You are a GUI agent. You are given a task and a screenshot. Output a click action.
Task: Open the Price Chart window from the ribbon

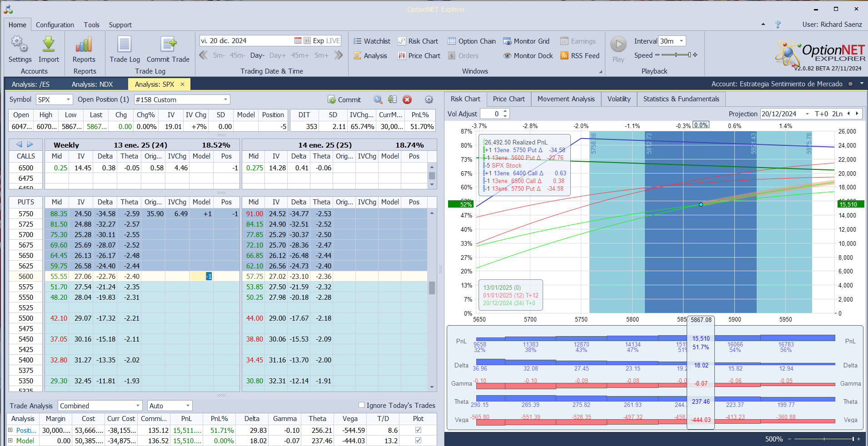coord(419,56)
